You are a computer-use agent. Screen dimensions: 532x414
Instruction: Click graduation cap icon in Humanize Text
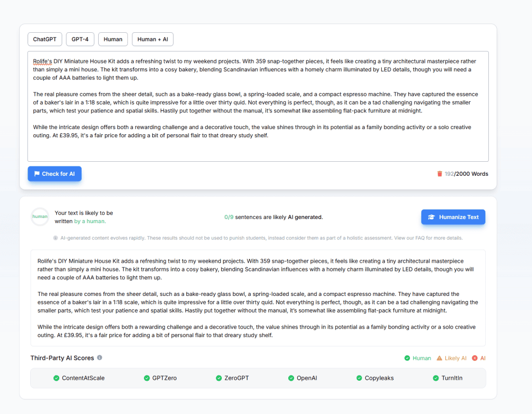tap(431, 217)
